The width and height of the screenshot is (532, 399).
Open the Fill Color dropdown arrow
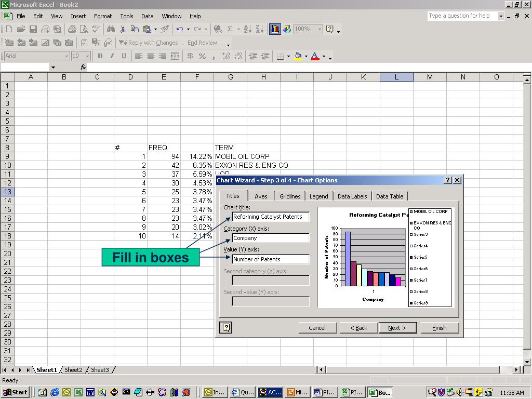[306, 56]
